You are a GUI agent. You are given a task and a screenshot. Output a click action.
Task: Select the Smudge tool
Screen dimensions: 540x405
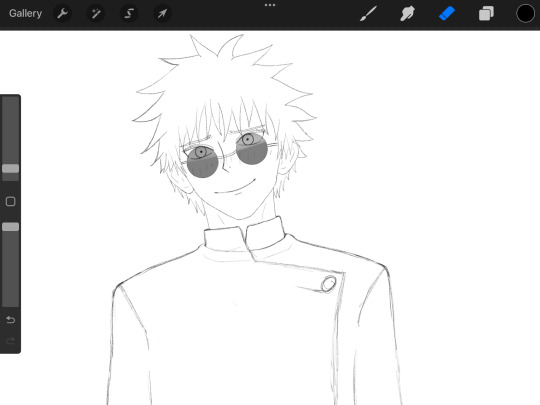pos(407,14)
